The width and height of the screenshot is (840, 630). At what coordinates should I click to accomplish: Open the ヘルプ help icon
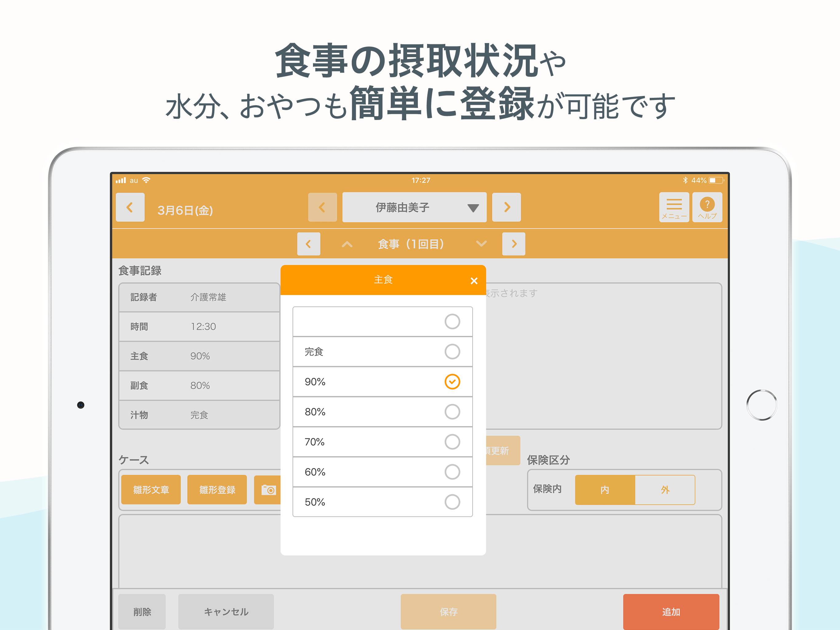707,207
